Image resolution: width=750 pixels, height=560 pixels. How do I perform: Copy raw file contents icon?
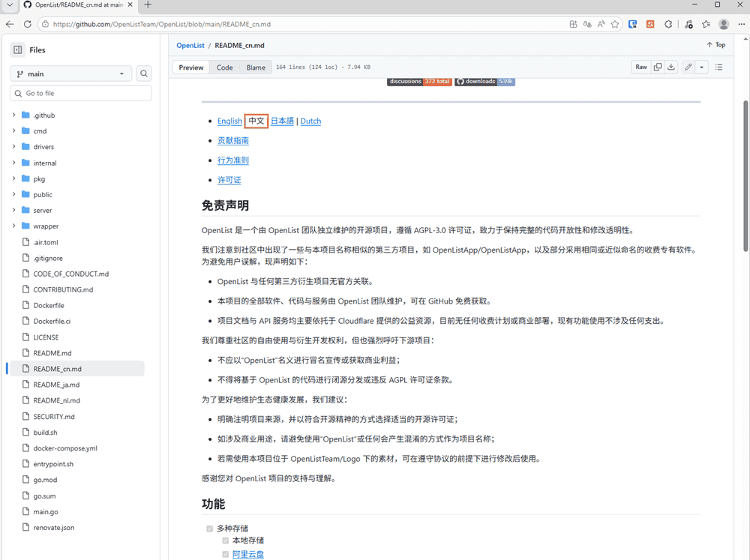coord(658,67)
